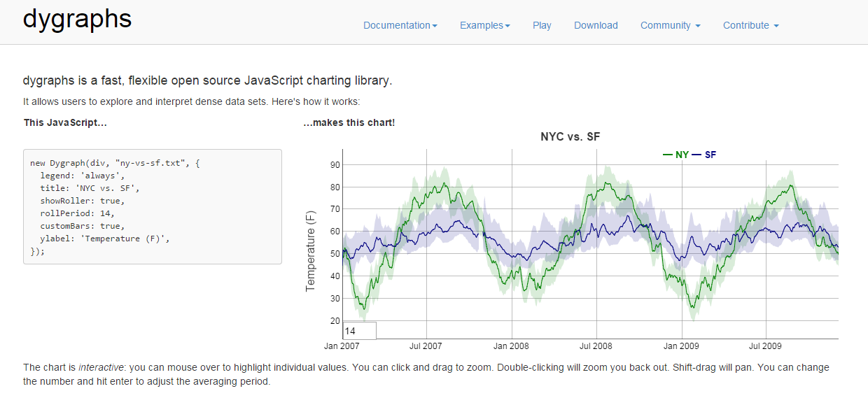868x405 pixels.
Task: Click the 90 y-axis tick label
Action: click(335, 165)
